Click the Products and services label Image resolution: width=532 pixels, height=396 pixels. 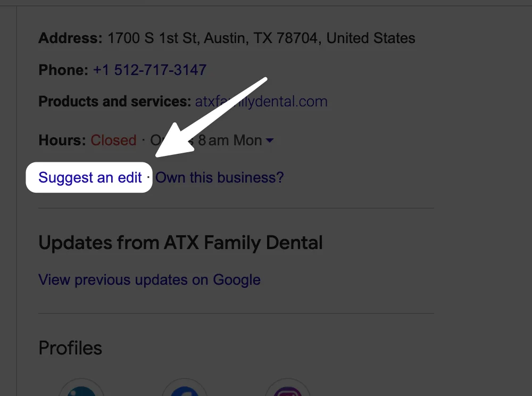(x=114, y=101)
